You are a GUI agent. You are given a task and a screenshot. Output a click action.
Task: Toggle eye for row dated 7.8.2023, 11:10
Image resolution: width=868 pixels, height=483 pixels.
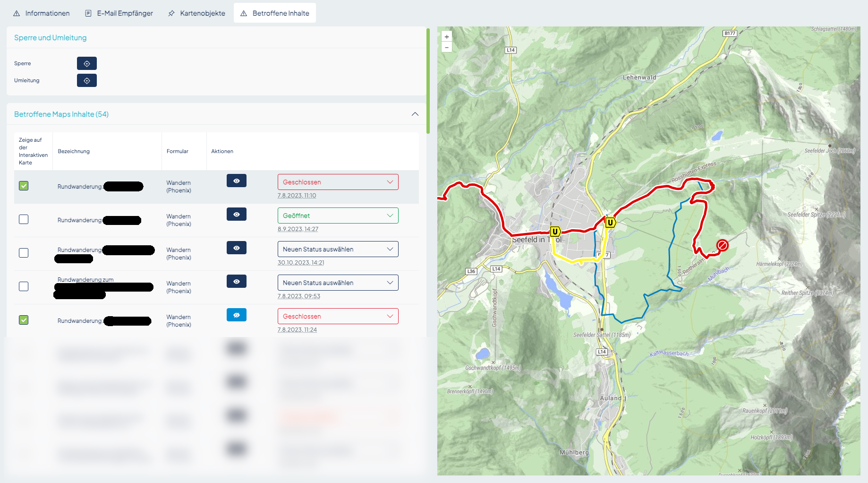click(x=237, y=181)
